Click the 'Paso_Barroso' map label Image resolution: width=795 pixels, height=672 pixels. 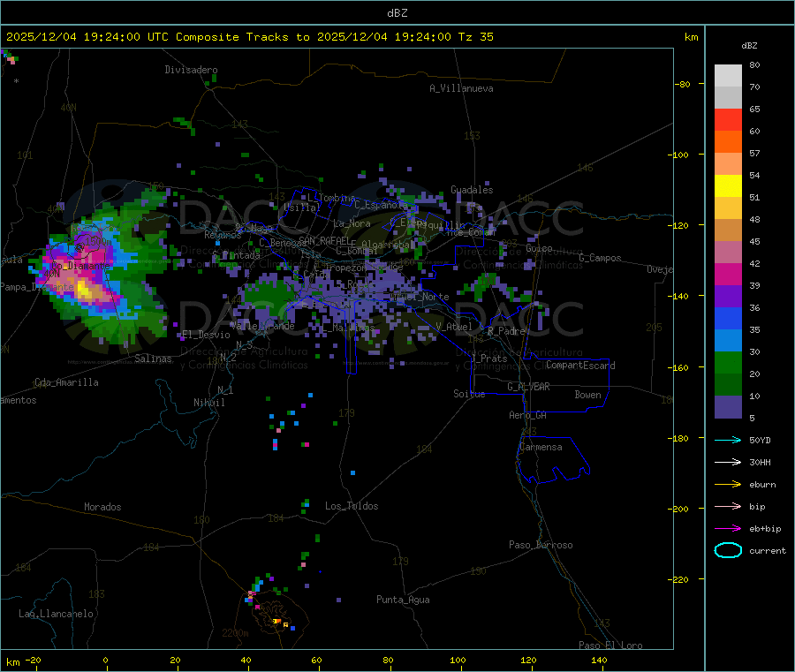(541, 545)
